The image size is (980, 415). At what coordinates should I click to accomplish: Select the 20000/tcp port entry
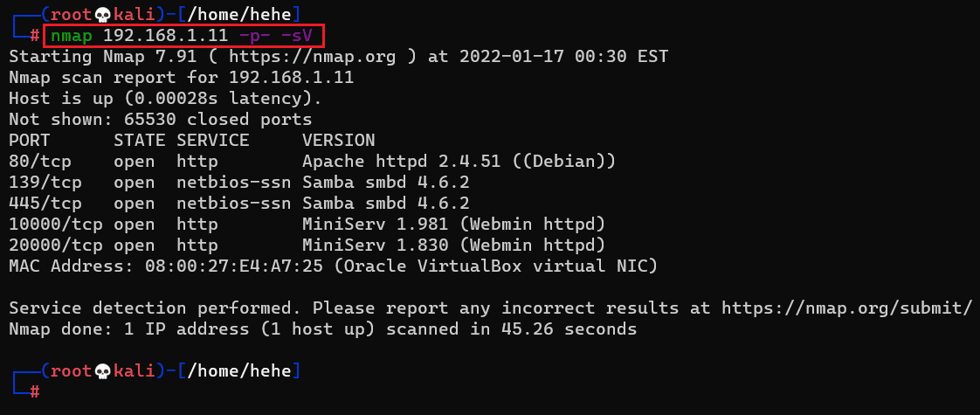[56, 246]
